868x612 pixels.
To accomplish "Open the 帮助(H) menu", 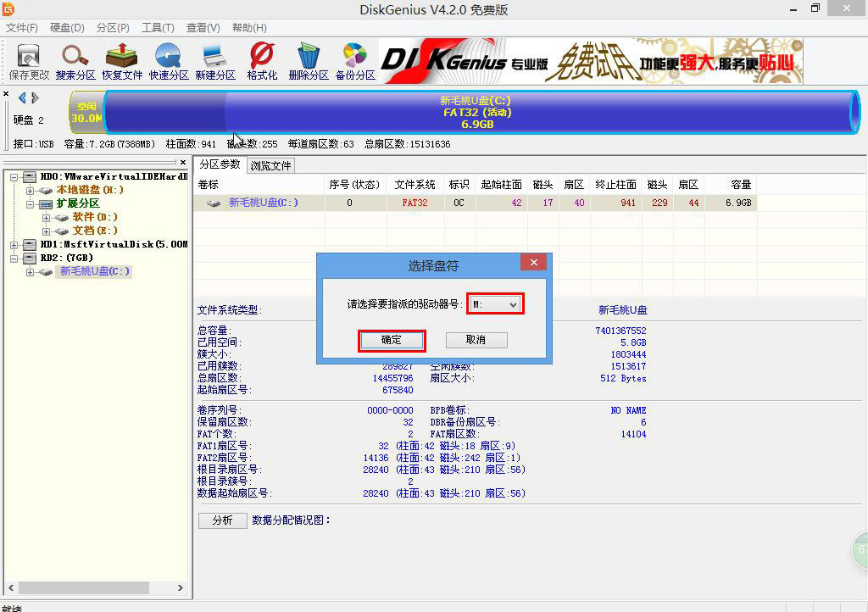I will click(249, 28).
